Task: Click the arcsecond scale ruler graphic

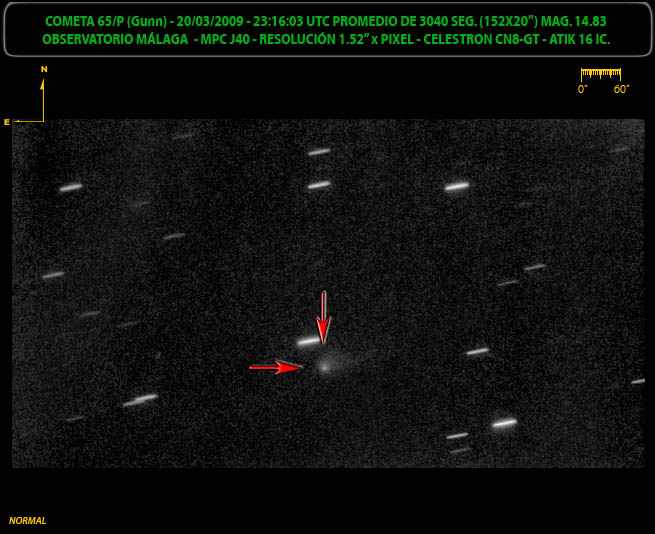Action: [x=601, y=74]
